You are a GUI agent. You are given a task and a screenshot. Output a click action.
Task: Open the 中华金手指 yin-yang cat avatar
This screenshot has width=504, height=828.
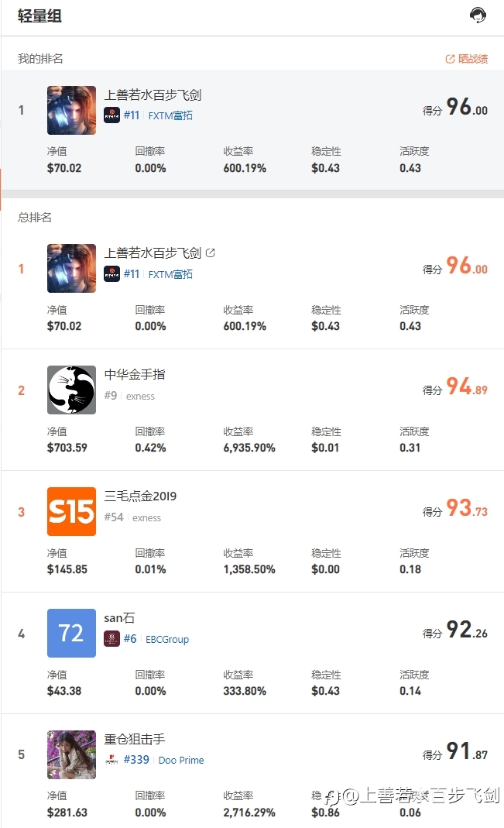[72, 390]
